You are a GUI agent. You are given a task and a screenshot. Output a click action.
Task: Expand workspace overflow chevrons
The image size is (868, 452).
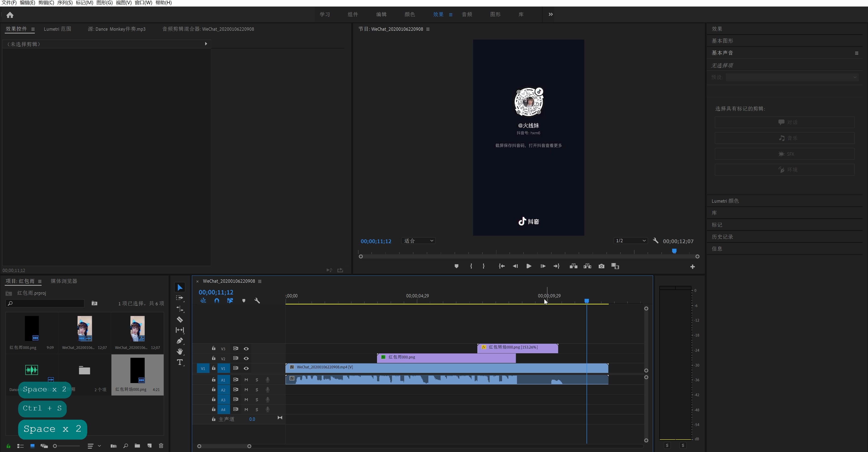coord(551,14)
